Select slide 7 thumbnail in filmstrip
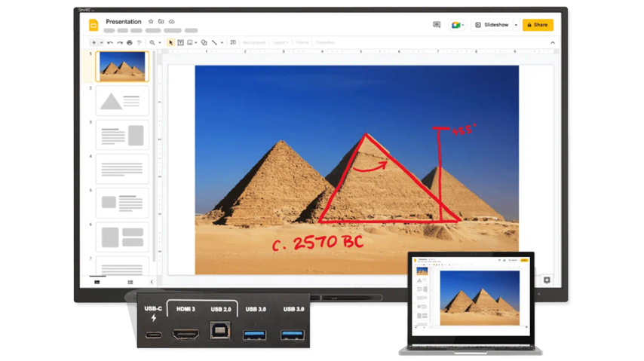The width and height of the screenshot is (644, 361). (x=122, y=265)
